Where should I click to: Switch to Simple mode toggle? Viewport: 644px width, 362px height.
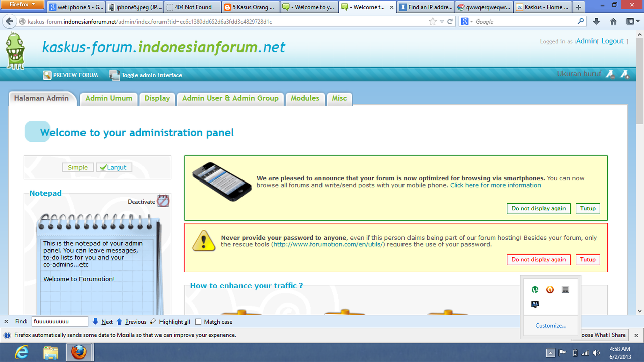tap(78, 167)
